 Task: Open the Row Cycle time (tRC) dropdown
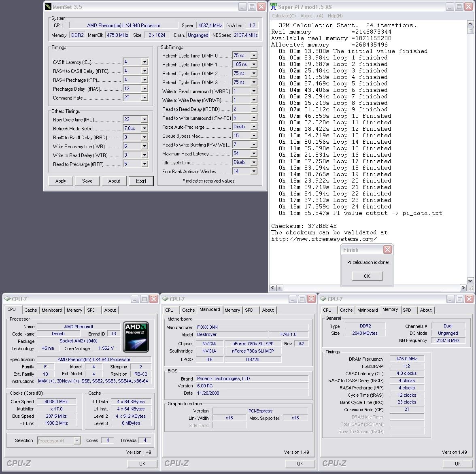(x=144, y=119)
